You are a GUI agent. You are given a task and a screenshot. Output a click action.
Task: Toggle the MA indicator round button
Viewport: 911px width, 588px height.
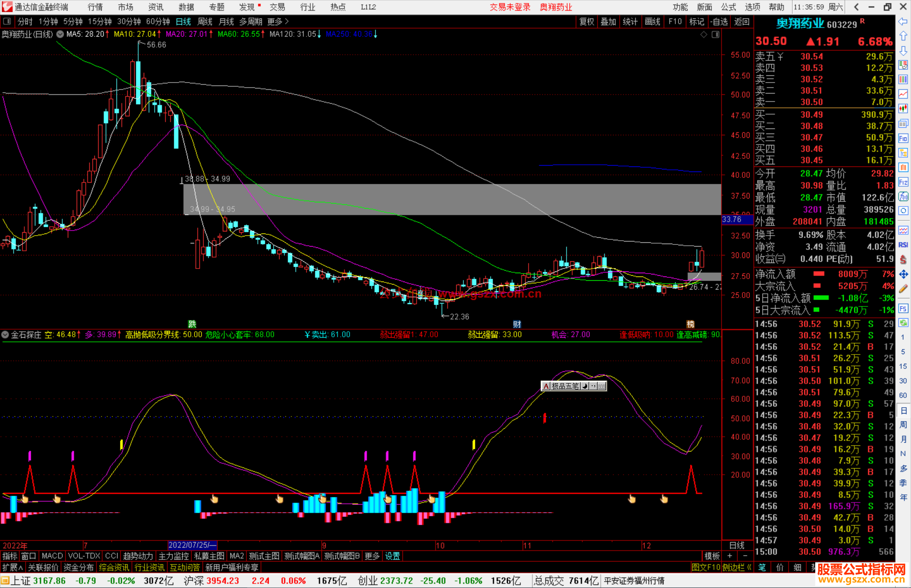(x=60, y=34)
